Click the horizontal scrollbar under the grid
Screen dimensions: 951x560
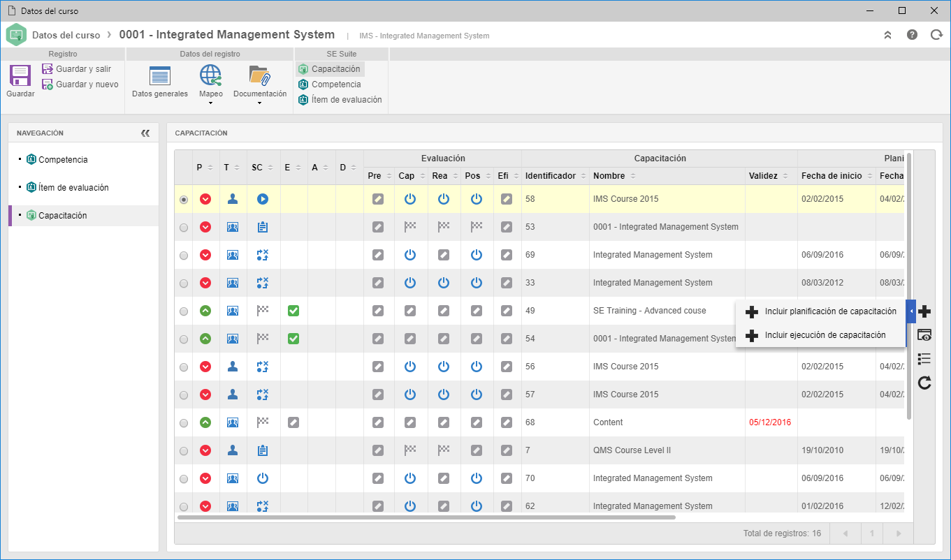tap(426, 517)
